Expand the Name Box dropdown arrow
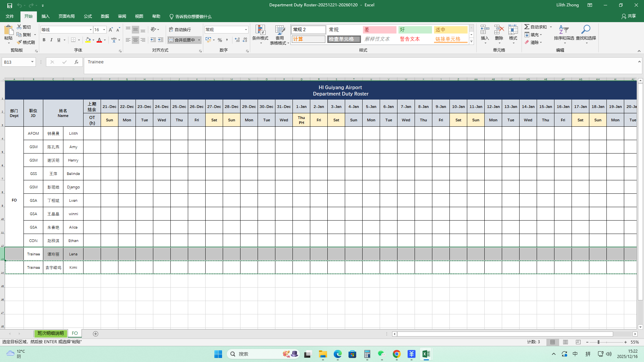This screenshot has width=644, height=362. [x=32, y=62]
